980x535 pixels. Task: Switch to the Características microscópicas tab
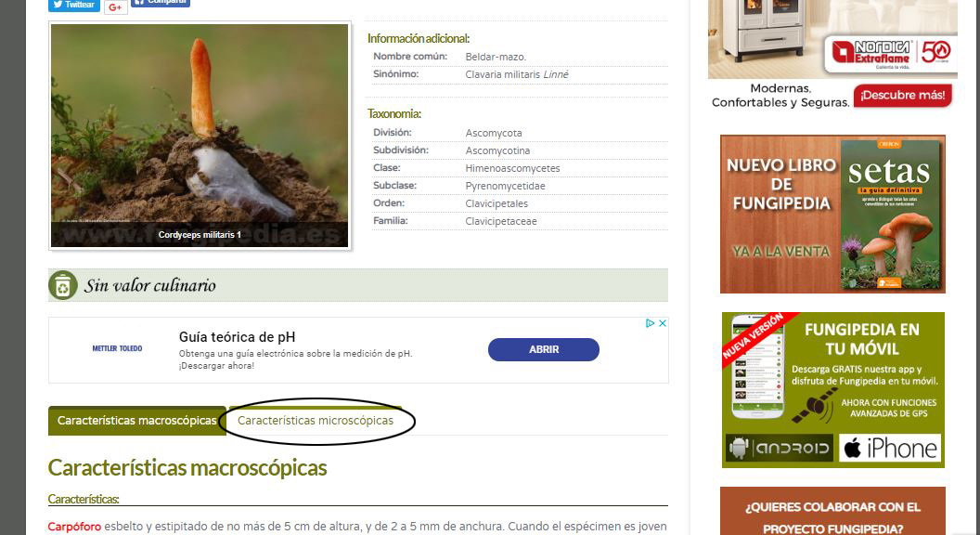point(316,421)
